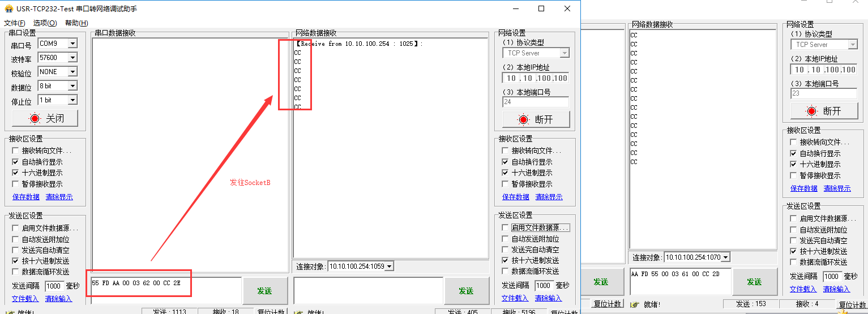Click 清除显示 link in serial port receive settings
Screen dimensions: 868x314
[x=59, y=197]
